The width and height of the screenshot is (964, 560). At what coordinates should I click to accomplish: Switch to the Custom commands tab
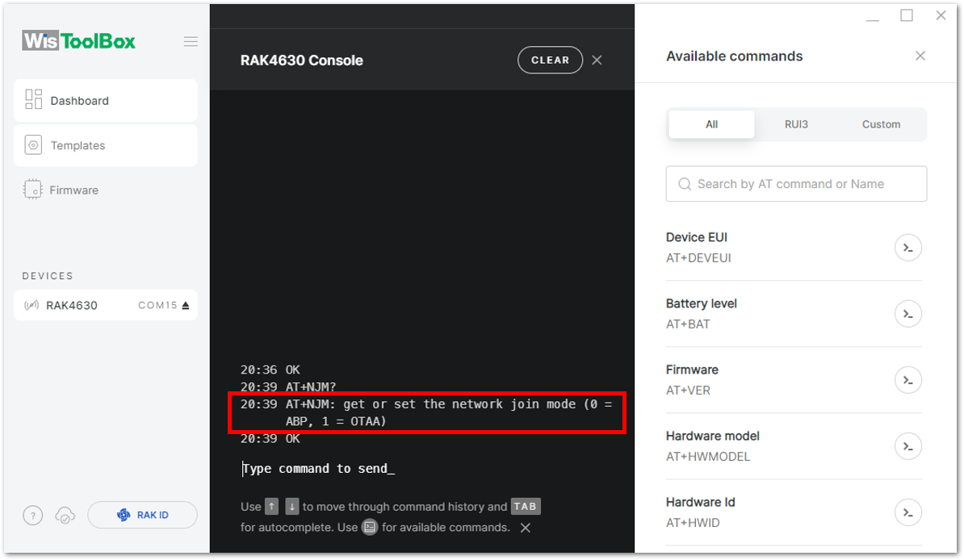point(881,124)
